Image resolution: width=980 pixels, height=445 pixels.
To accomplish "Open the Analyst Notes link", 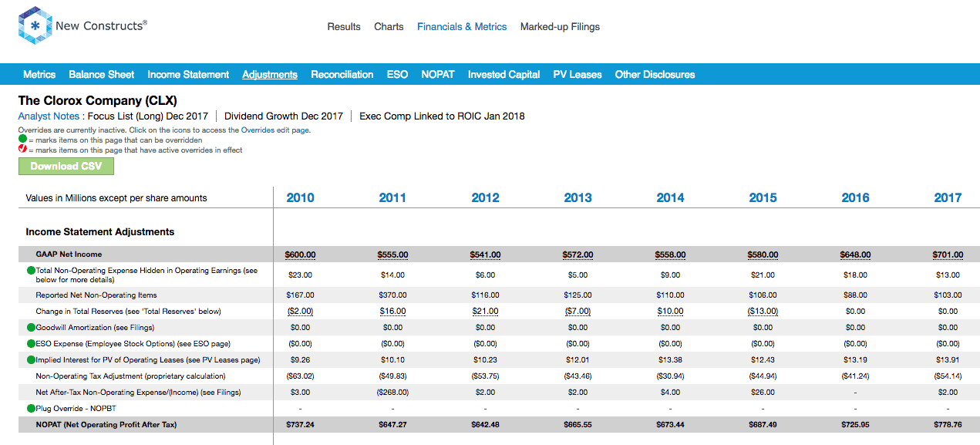I will pos(49,116).
